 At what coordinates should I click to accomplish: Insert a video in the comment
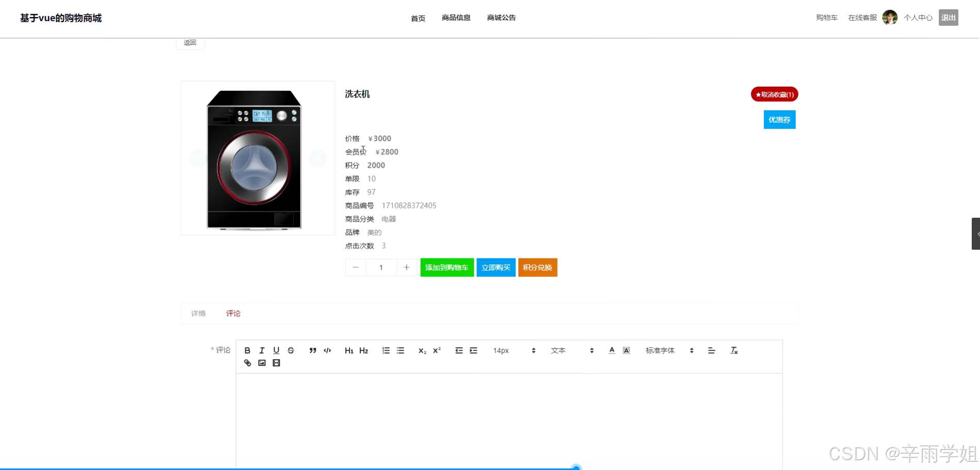coord(276,363)
